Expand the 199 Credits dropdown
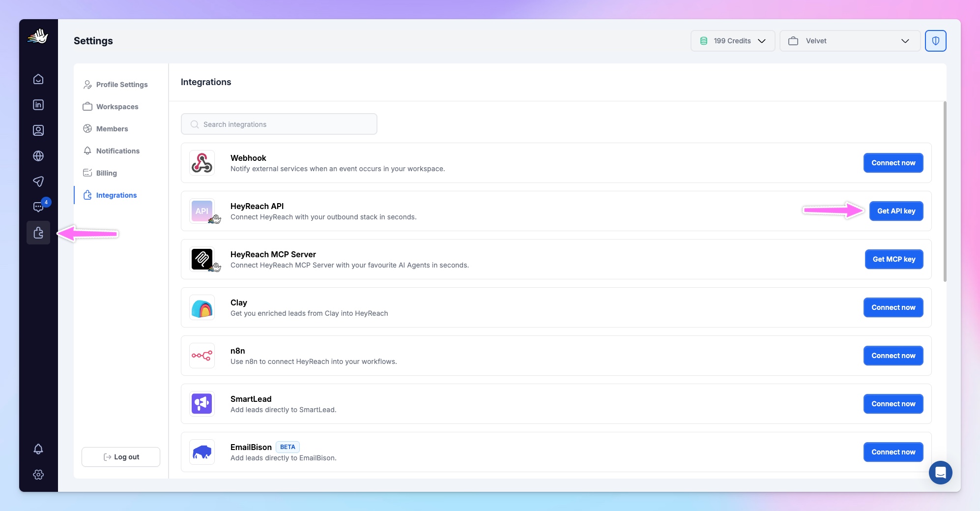Screen dimensions: 980x511 click(733, 41)
